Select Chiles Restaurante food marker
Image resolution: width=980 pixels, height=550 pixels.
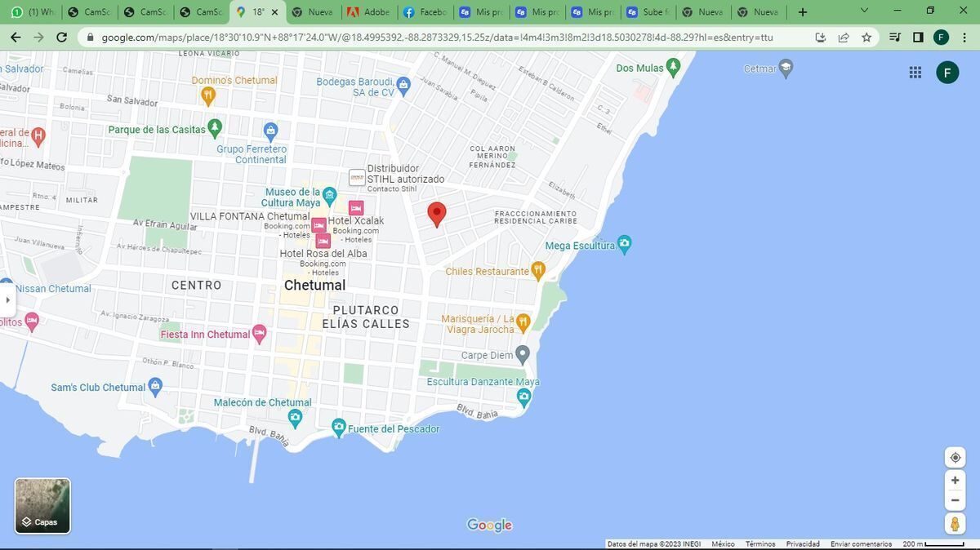coord(537,269)
